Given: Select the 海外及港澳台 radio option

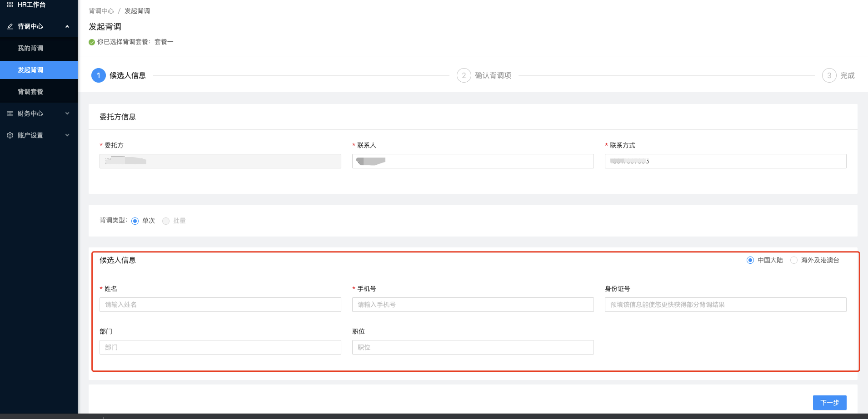Looking at the screenshot, I should 794,260.
